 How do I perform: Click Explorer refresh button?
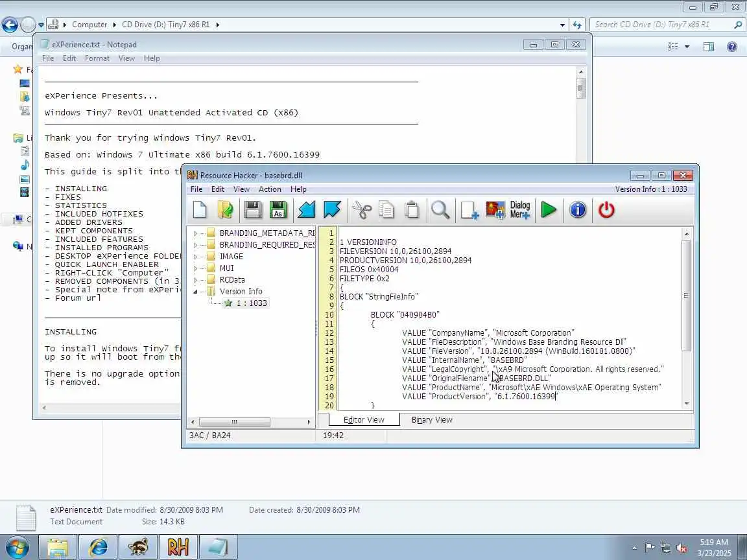(x=577, y=25)
